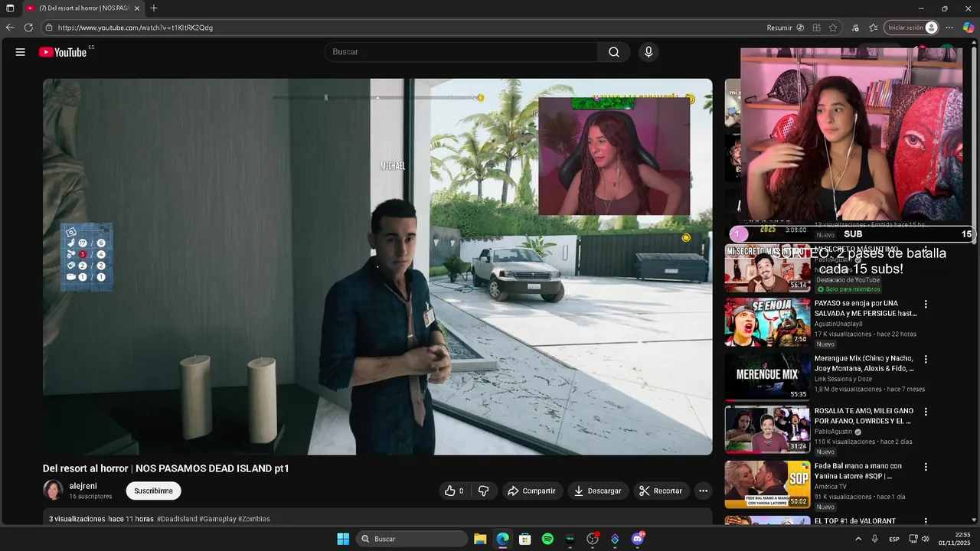This screenshot has width=980, height=551.
Task: Open Merengue Mix video title
Action: [x=864, y=364]
